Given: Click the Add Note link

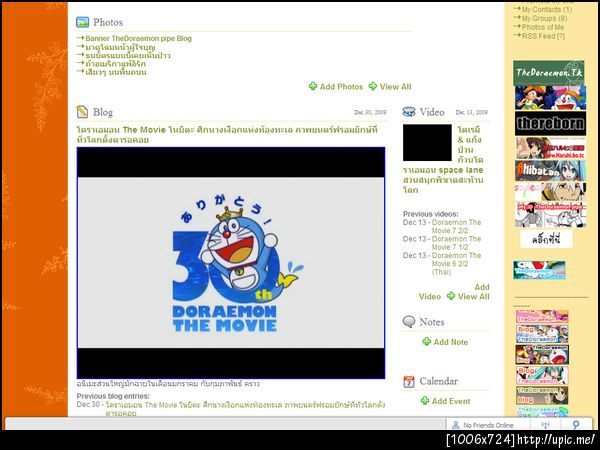Looking at the screenshot, I should 450,342.
